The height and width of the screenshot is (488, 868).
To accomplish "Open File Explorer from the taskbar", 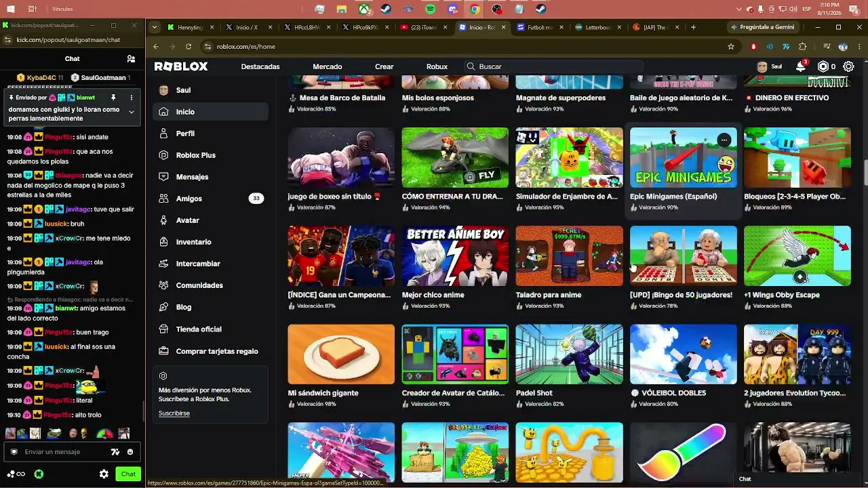I will pos(342,9).
